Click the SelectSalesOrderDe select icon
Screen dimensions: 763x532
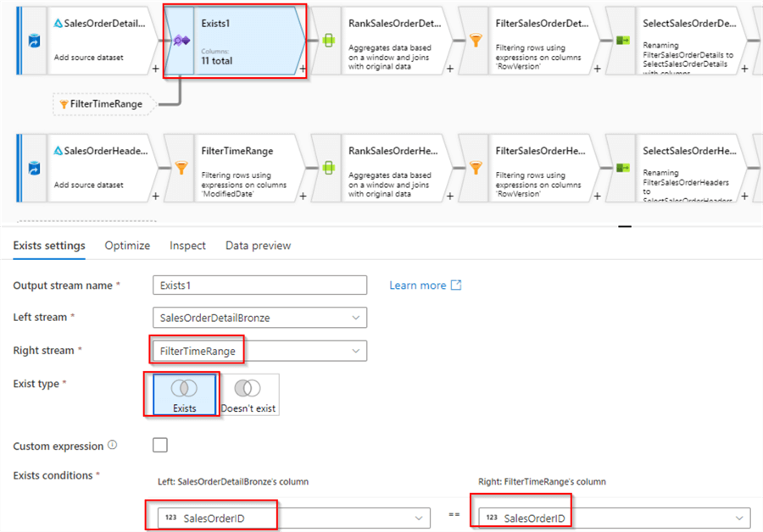point(623,40)
